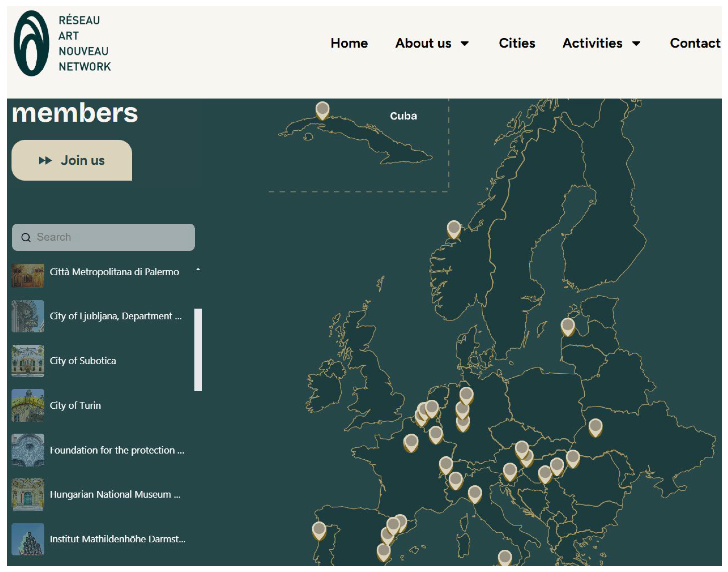Expand the Activities dropdown arrow
Viewport: 728px width, 572px height.
pyautogui.click(x=636, y=43)
